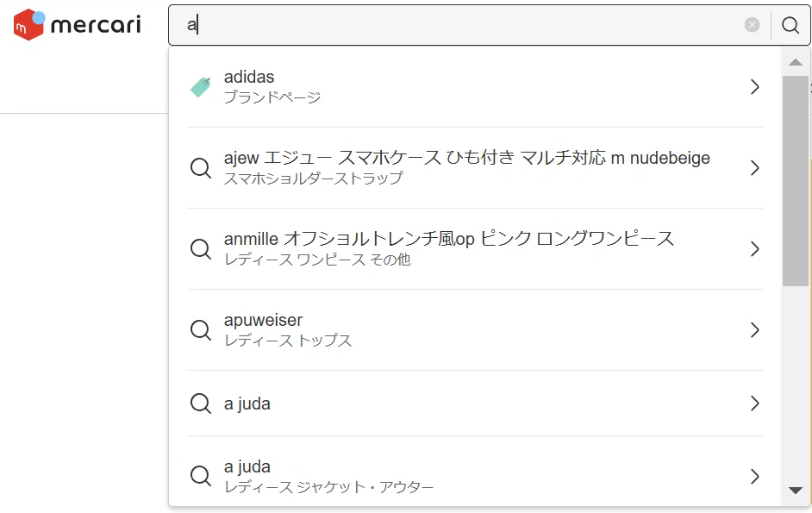Select the adidas ブランドページ suggestion
812x513 pixels.
(475, 87)
